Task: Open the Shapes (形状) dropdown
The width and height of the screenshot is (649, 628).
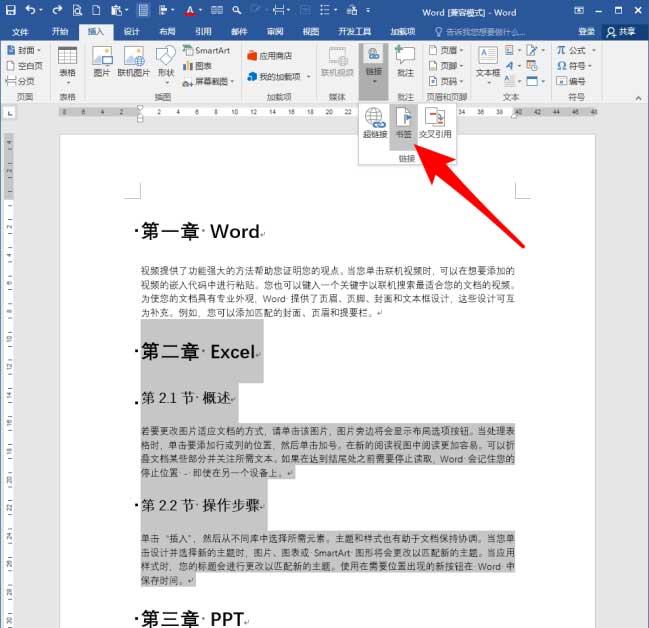Action: [x=166, y=60]
